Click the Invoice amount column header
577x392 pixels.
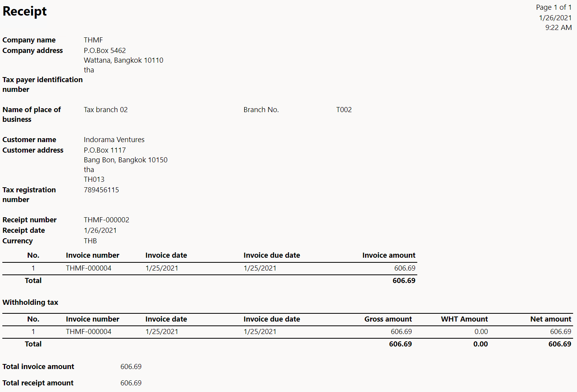[x=388, y=255]
